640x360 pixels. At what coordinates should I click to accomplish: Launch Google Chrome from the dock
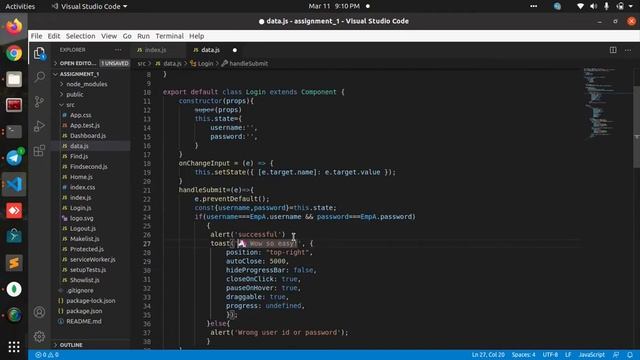pyautogui.click(x=14, y=53)
